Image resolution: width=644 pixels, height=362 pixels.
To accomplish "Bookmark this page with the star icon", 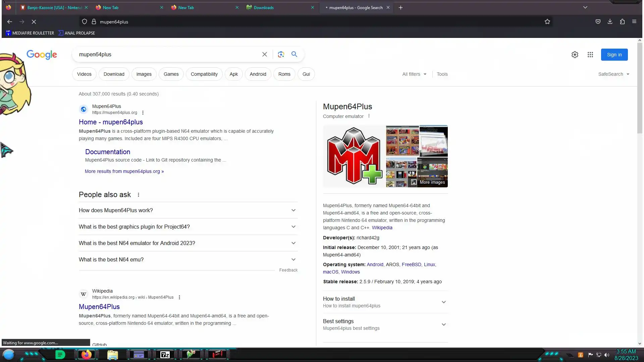I will point(547,22).
